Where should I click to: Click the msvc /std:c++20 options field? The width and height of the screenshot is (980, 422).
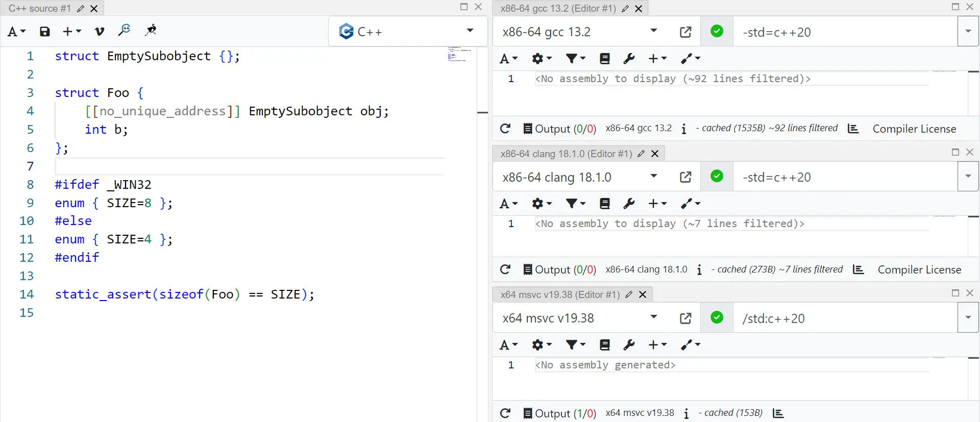(845, 318)
